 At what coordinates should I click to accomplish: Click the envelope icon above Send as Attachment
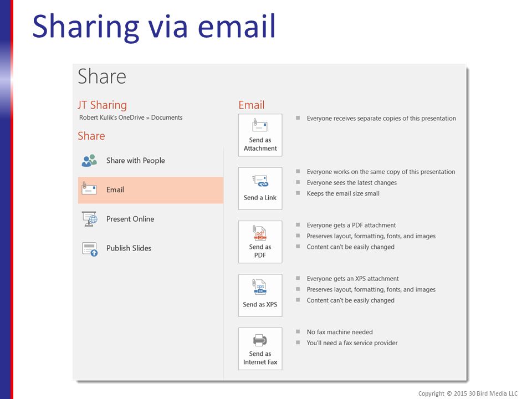pyautogui.click(x=260, y=125)
